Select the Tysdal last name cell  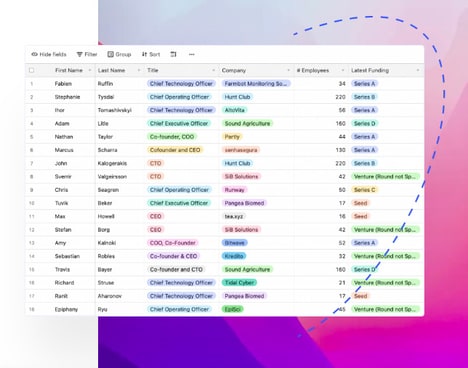pos(106,97)
